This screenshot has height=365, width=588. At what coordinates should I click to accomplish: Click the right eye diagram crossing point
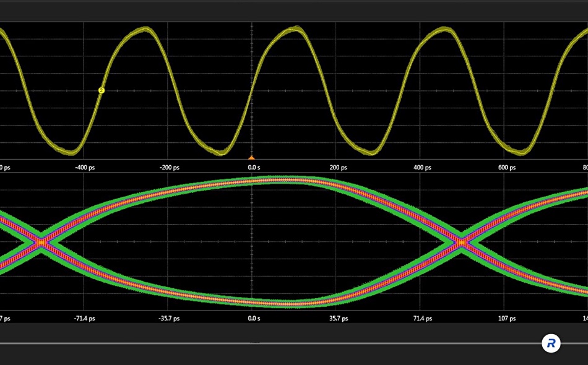click(x=462, y=243)
